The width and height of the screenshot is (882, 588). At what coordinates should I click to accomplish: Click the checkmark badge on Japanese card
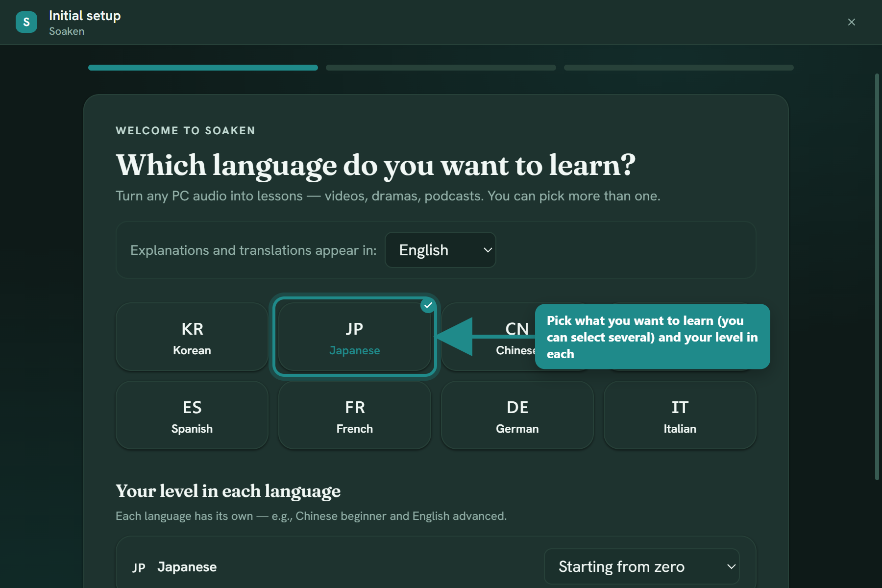(428, 305)
